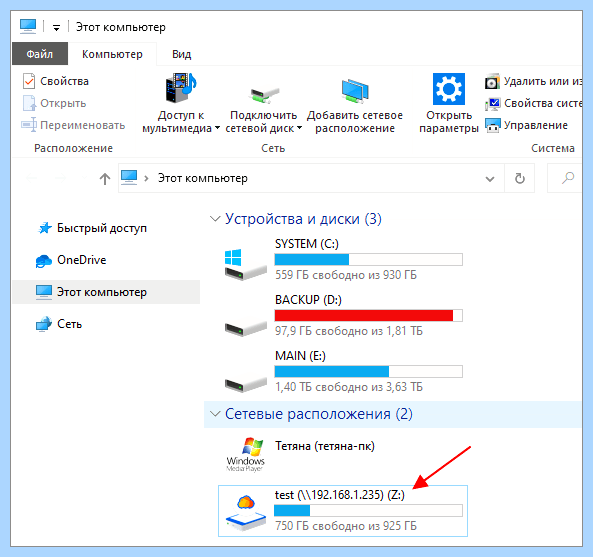Click the SYSTEM (C:) drive name

pyautogui.click(x=307, y=244)
